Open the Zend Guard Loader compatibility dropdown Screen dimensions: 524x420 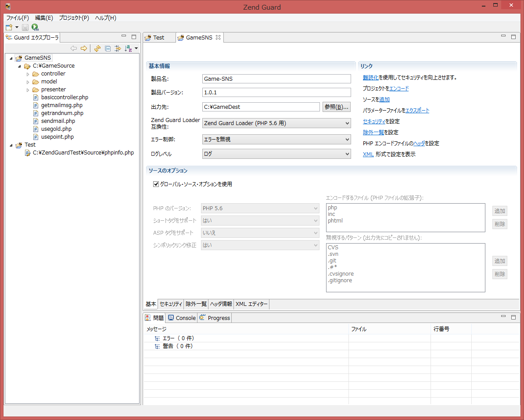(276, 123)
